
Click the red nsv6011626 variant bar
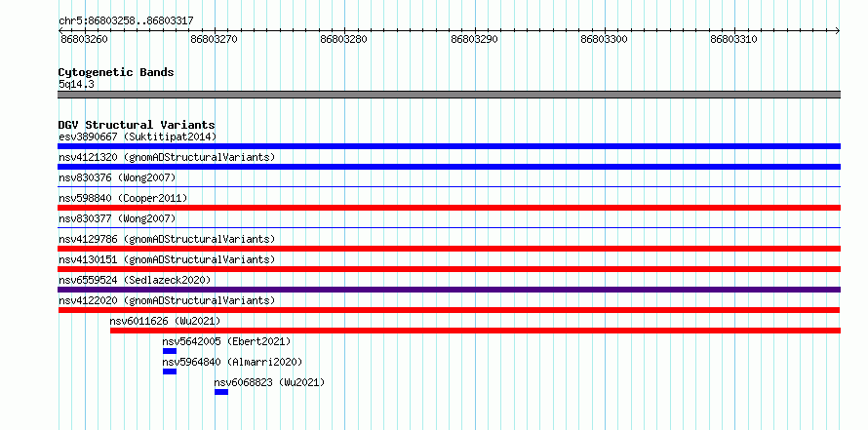coord(475,331)
